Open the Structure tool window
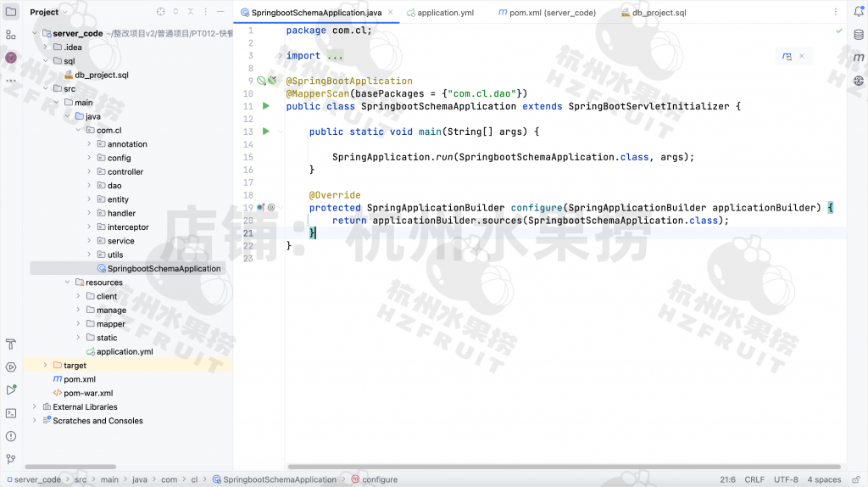Screen dimensions: 868x487 click(11, 35)
